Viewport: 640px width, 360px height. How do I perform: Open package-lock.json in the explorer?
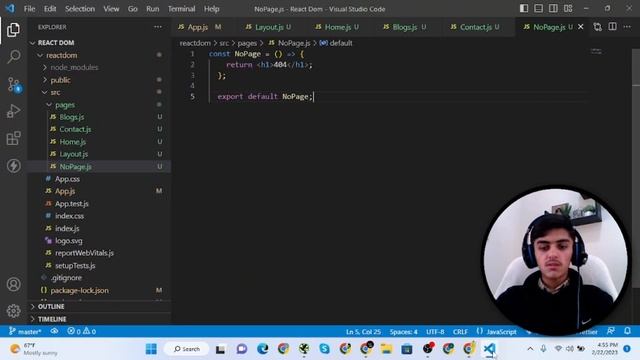(99, 290)
